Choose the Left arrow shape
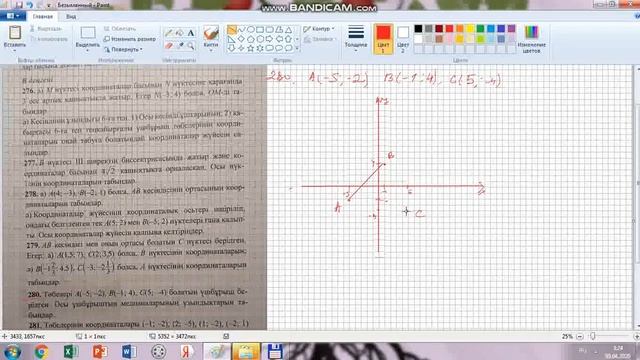 279,39
